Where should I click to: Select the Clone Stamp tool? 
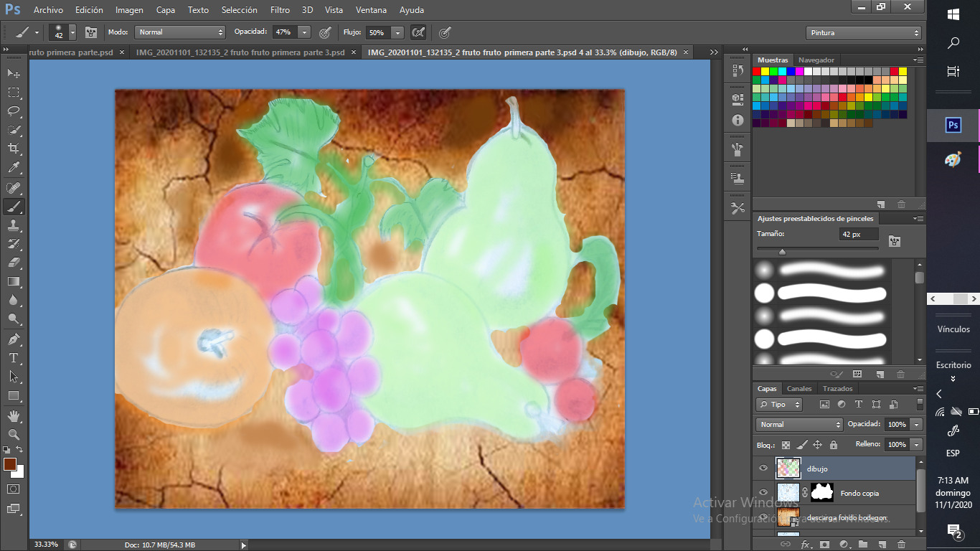(x=14, y=225)
